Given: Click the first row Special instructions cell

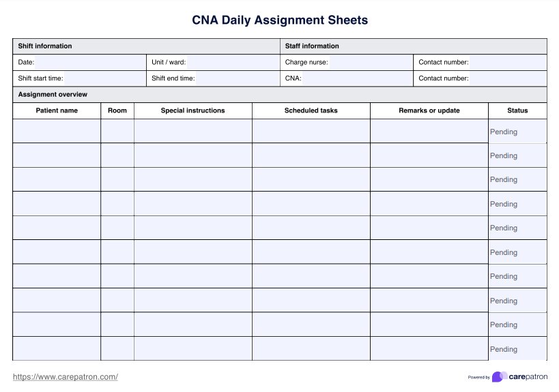Looking at the screenshot, I should [x=193, y=132].
